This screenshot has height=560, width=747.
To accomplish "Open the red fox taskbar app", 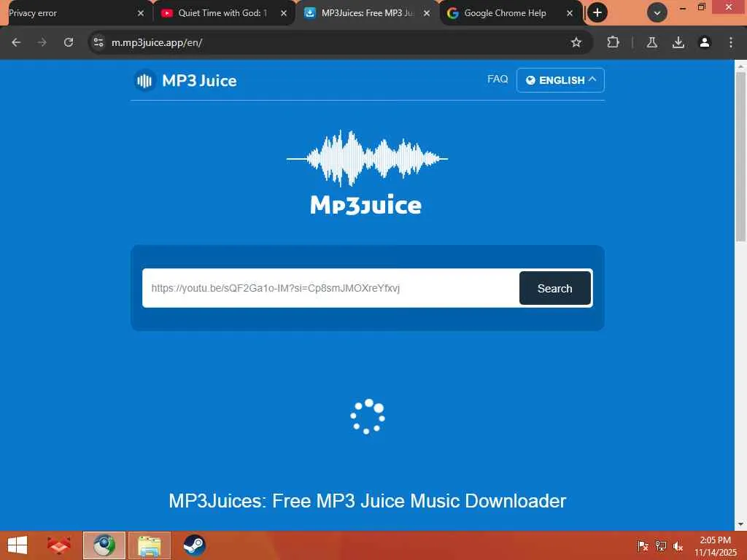I will (x=59, y=545).
